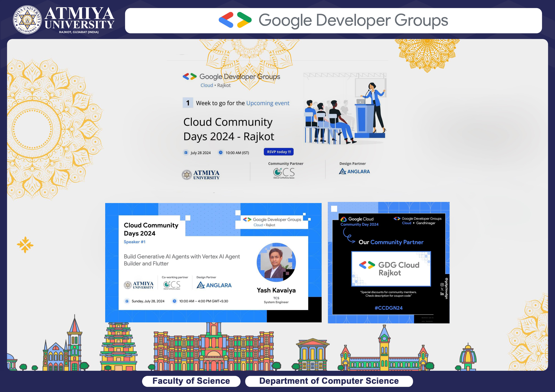The height and width of the screenshot is (392, 555).
Task: Open the X icon beside @gdgcloudgn
Action: pyautogui.click(x=442, y=289)
